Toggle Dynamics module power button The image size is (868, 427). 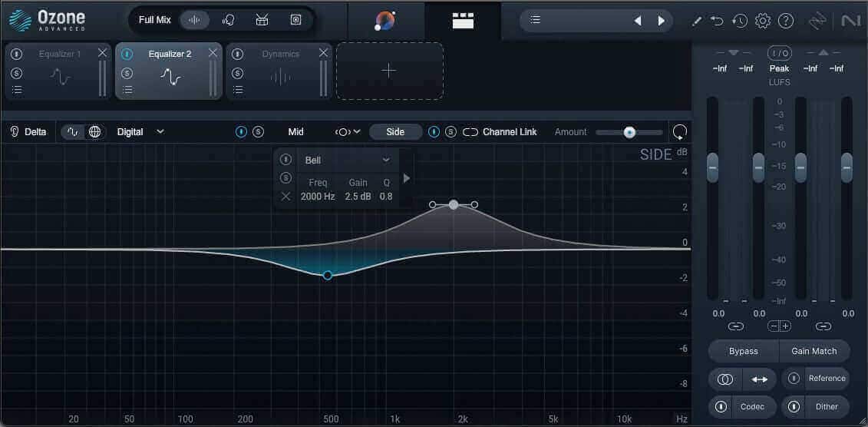(x=237, y=55)
